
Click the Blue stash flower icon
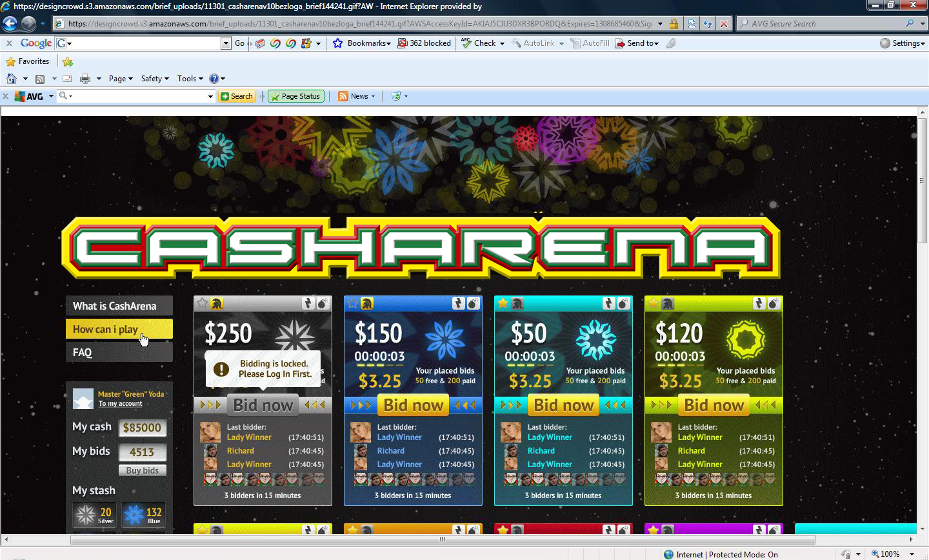tap(134, 515)
